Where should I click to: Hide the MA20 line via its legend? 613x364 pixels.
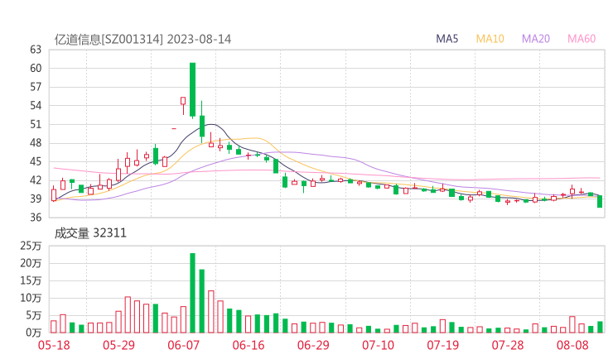(x=536, y=39)
